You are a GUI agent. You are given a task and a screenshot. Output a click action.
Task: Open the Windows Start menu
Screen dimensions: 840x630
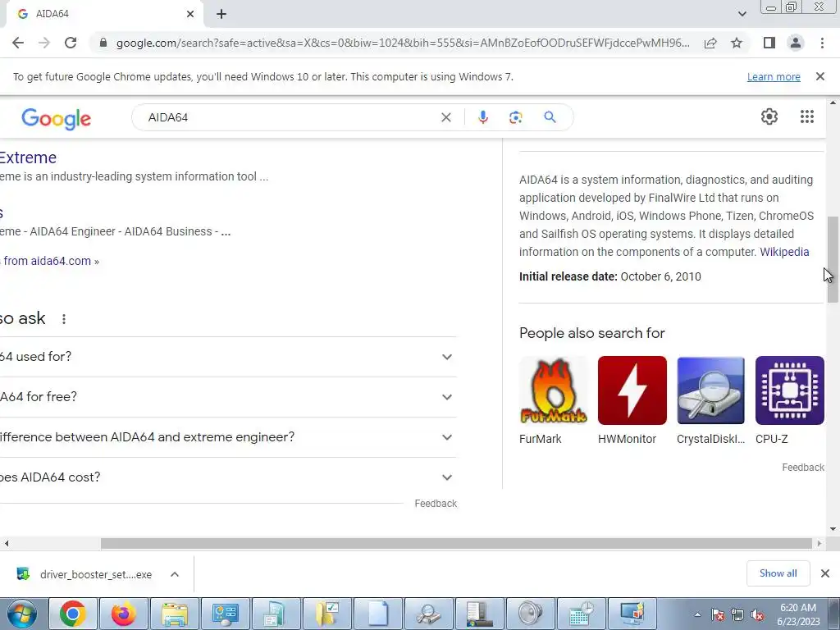tap(22, 614)
